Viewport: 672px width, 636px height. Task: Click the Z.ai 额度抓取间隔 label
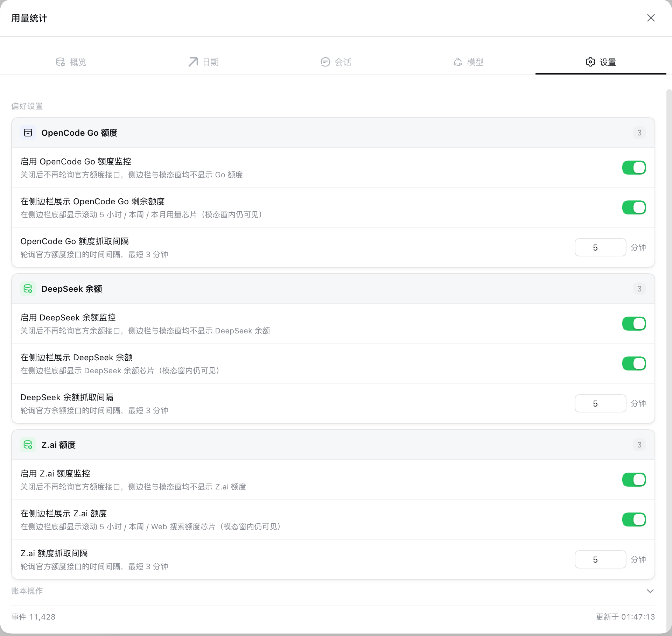tap(54, 553)
